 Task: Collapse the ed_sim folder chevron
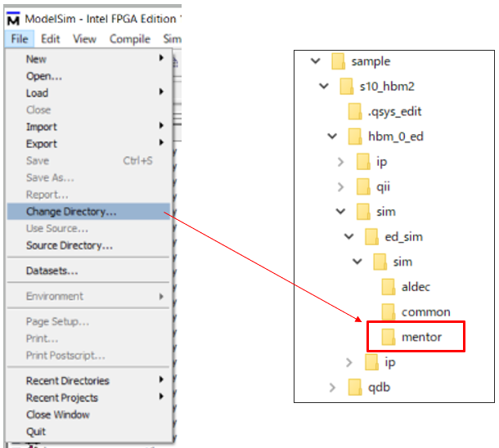pyautogui.click(x=348, y=237)
